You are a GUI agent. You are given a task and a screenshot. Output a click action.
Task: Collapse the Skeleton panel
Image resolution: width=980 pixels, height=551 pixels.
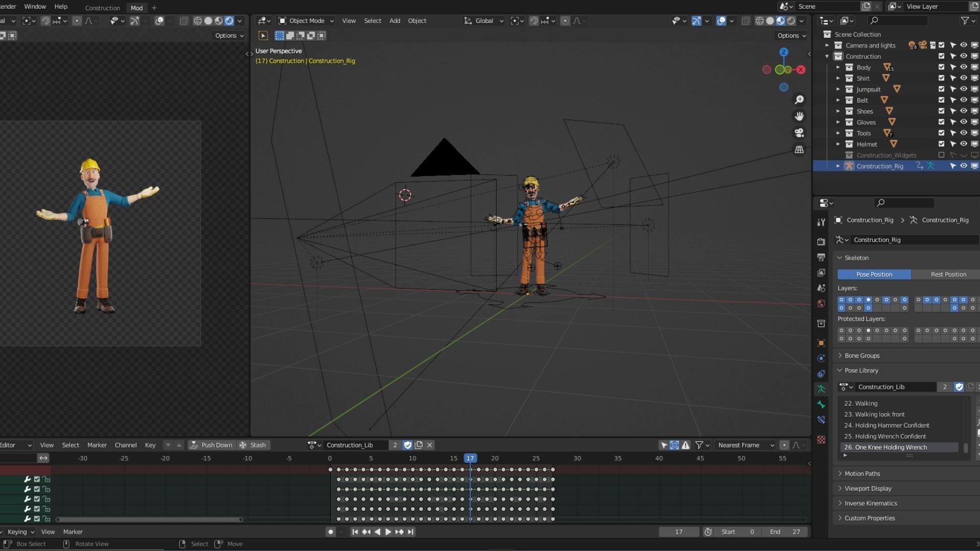[x=856, y=258]
